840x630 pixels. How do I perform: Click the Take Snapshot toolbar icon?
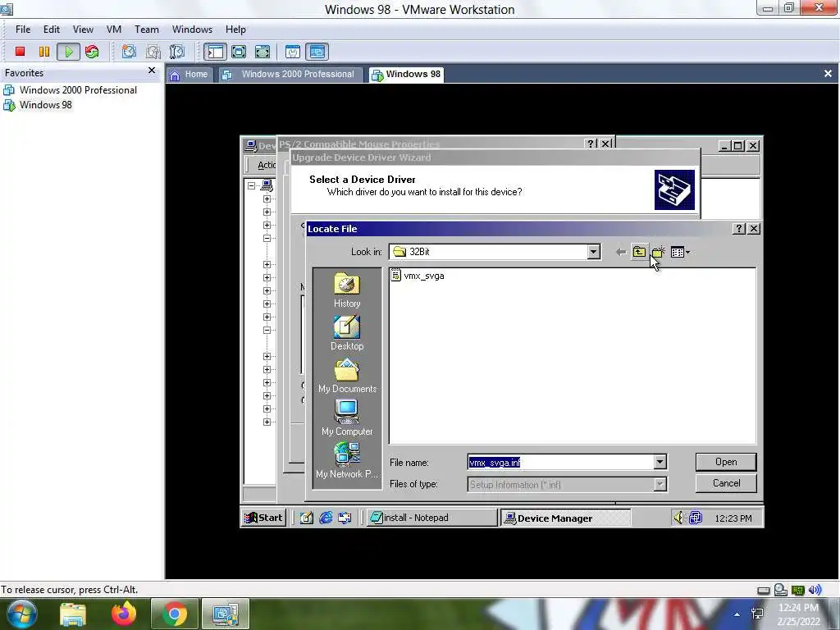click(129, 52)
